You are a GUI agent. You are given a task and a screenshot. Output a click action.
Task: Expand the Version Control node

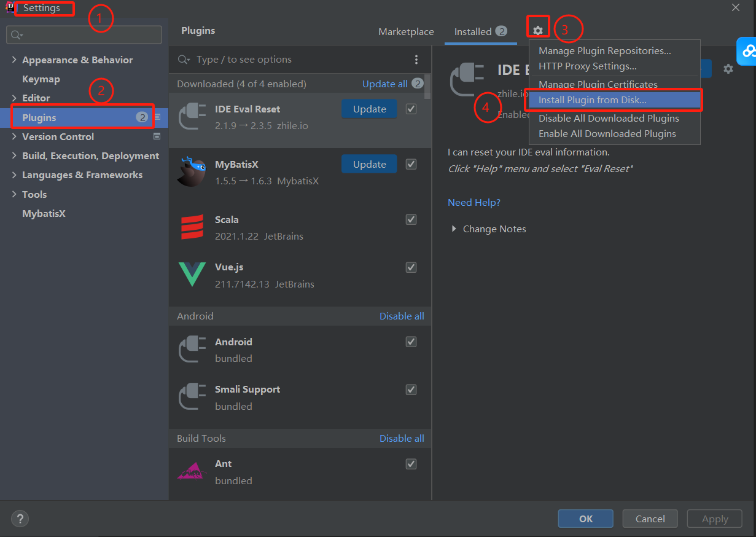tap(14, 136)
